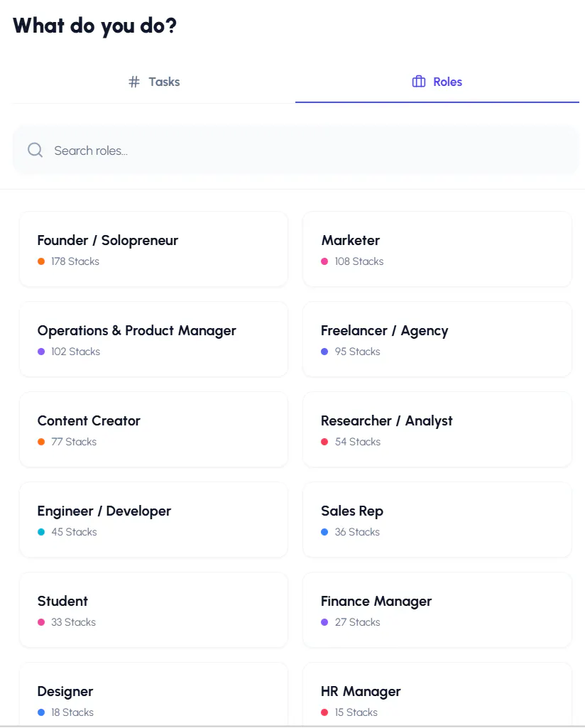Click the '95 Stacks' count text
The height and width of the screenshot is (728, 585).
pos(358,352)
